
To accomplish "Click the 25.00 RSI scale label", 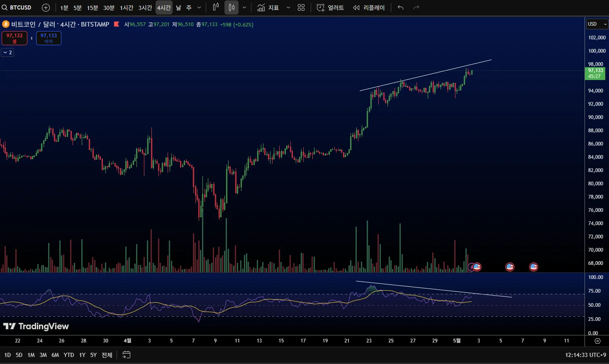I will [x=594, y=319].
